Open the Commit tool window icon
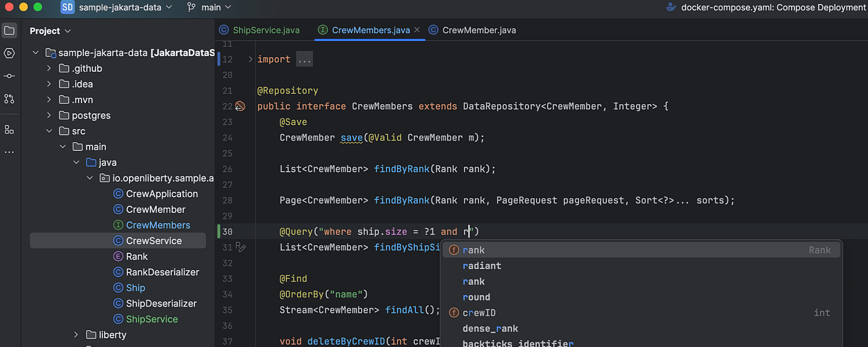This screenshot has height=347, width=868. point(9,76)
